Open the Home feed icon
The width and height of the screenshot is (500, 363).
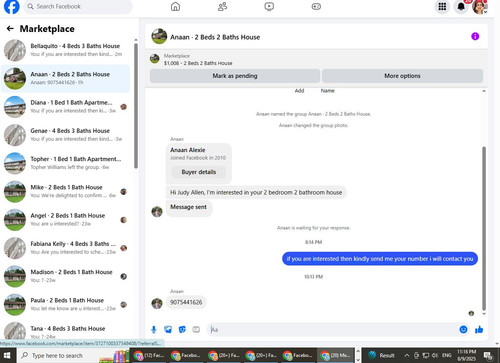click(x=175, y=6)
